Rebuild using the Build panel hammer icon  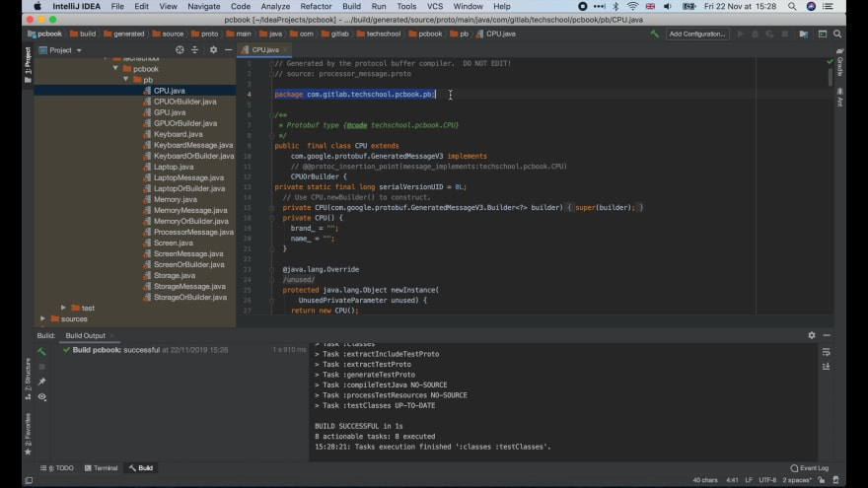[42, 351]
